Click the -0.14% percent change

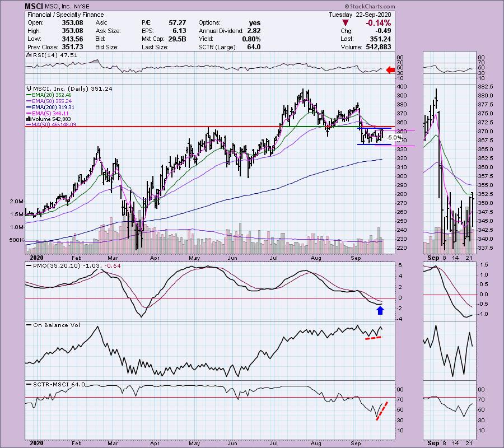[x=379, y=23]
